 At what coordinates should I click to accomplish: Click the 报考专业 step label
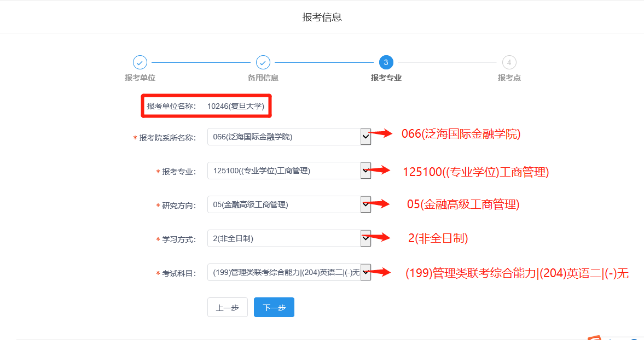[386, 78]
